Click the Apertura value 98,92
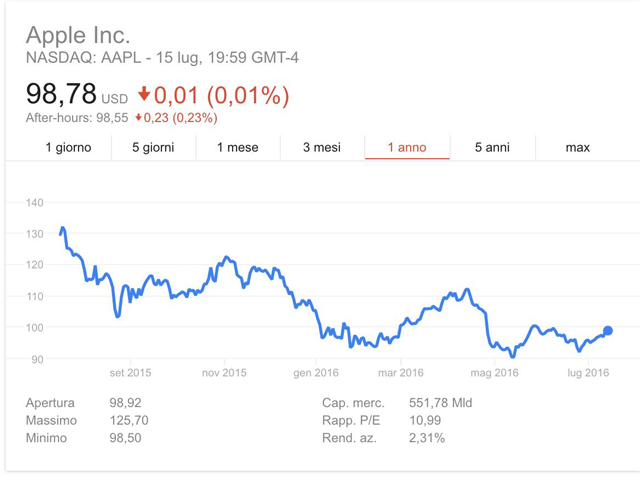 (124, 403)
